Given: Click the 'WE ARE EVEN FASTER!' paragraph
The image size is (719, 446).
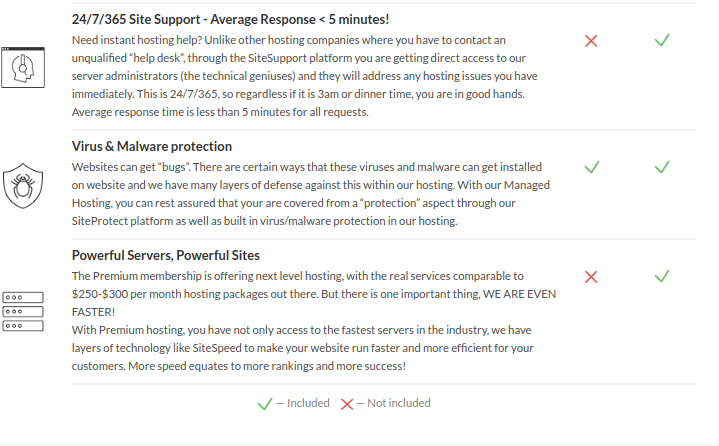Looking at the screenshot, I should click(302, 293).
